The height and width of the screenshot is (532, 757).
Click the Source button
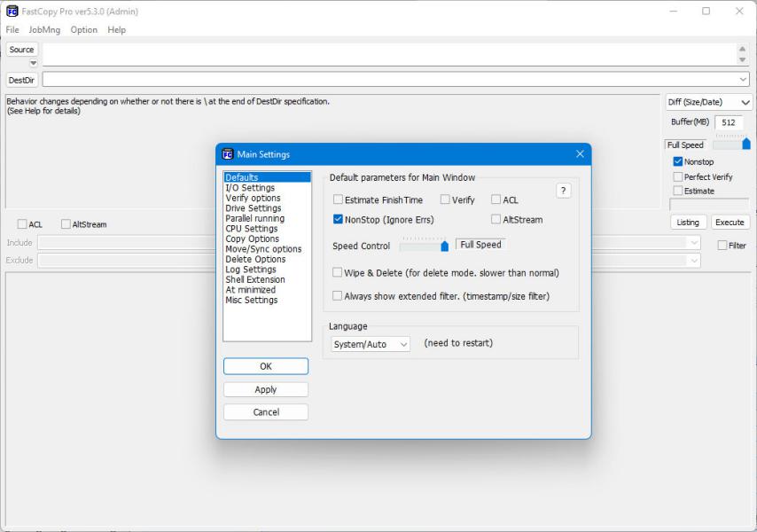22,50
